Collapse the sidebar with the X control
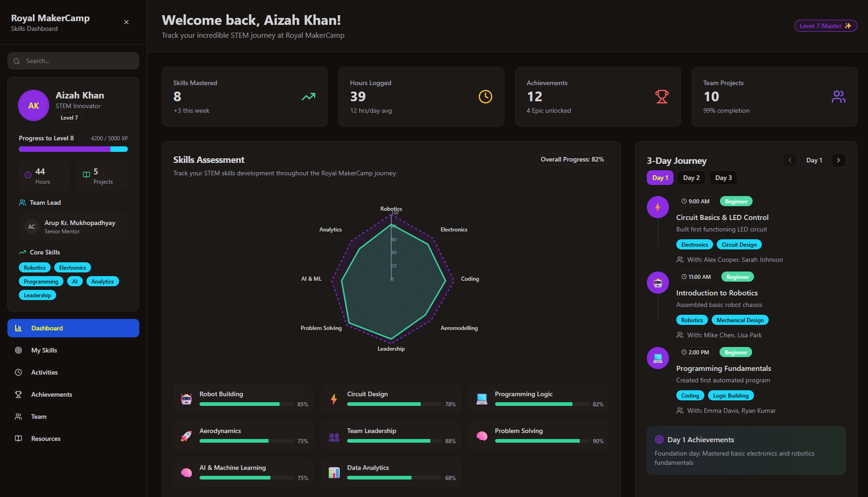Image resolution: width=868 pixels, height=497 pixels. point(126,22)
